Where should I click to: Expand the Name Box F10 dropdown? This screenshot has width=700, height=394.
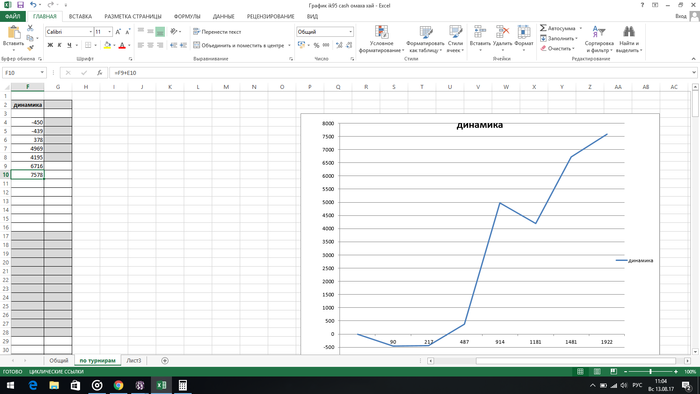[x=42, y=72]
